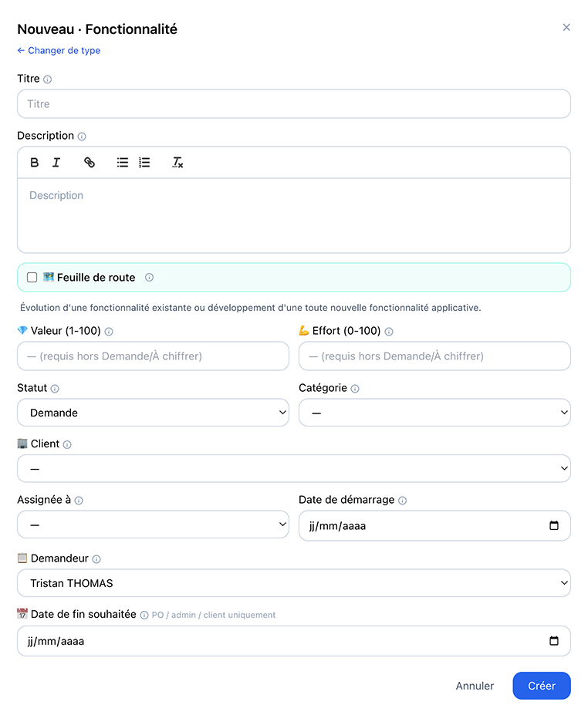Open calendar picker for Date de fin souhaitée
Viewport: 588px width, 705px height.
(554, 641)
